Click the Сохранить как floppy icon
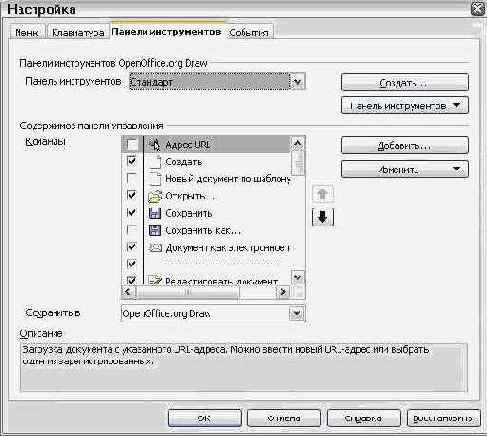The image size is (487, 436). 154,230
